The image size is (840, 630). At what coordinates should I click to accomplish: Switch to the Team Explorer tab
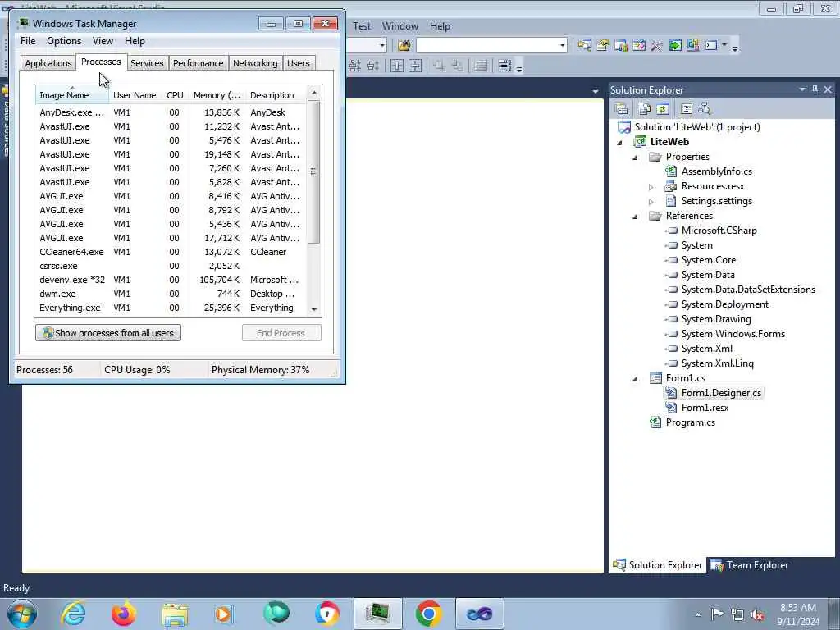[750, 565]
